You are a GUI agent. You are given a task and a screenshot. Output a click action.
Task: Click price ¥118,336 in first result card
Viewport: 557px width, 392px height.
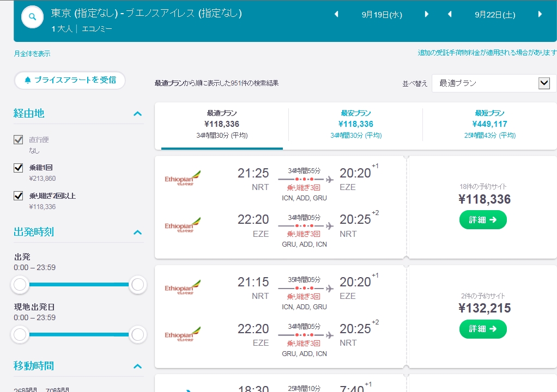pos(485,199)
